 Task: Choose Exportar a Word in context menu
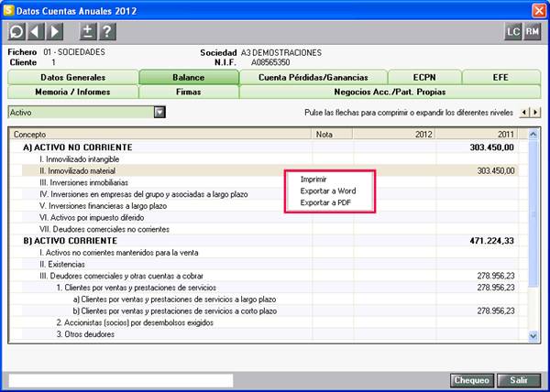328,191
